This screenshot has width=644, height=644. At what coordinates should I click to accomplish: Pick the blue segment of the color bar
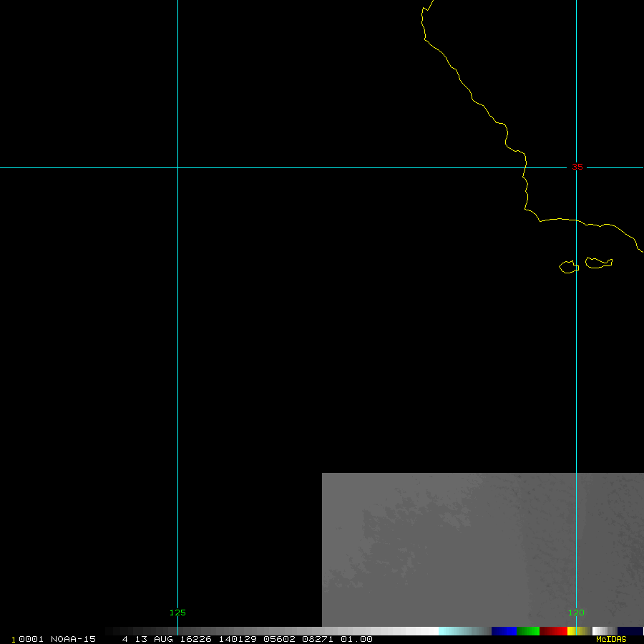504,631
